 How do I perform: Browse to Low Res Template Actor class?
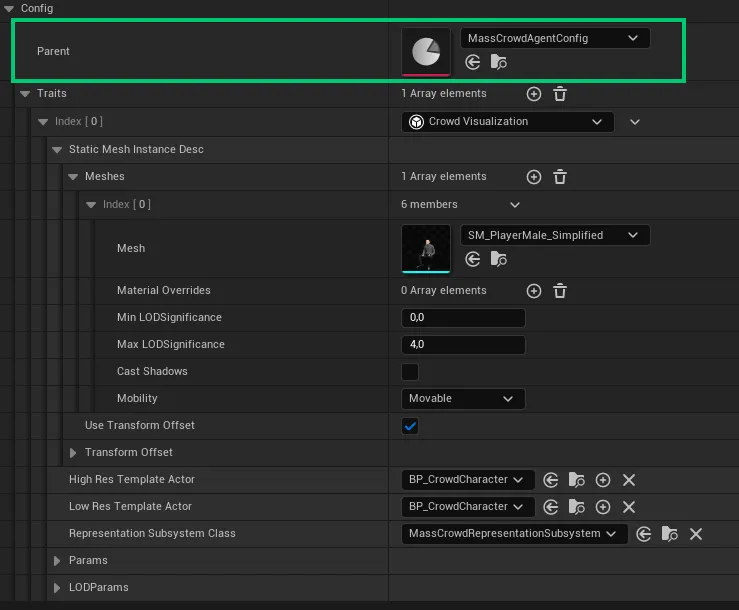click(x=576, y=507)
